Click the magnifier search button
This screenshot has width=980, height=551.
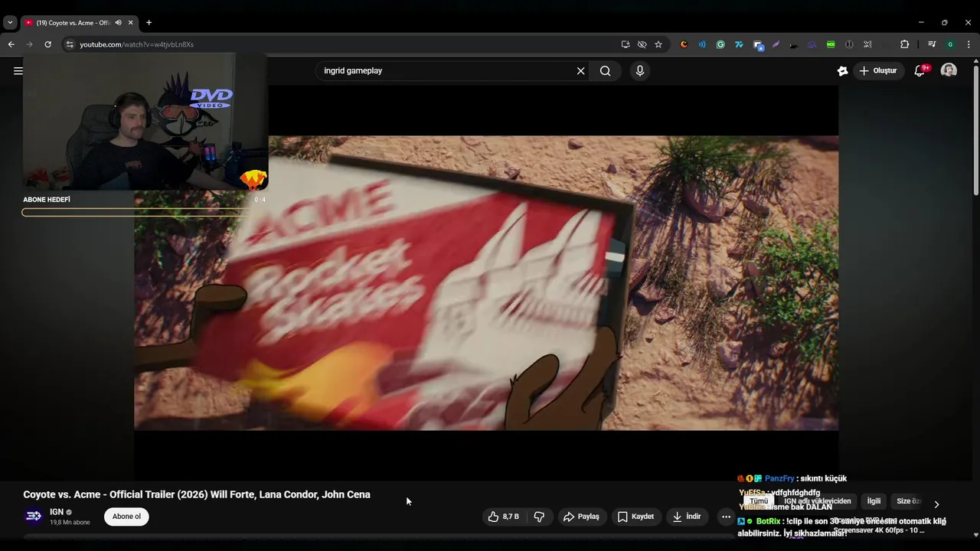[x=605, y=71]
